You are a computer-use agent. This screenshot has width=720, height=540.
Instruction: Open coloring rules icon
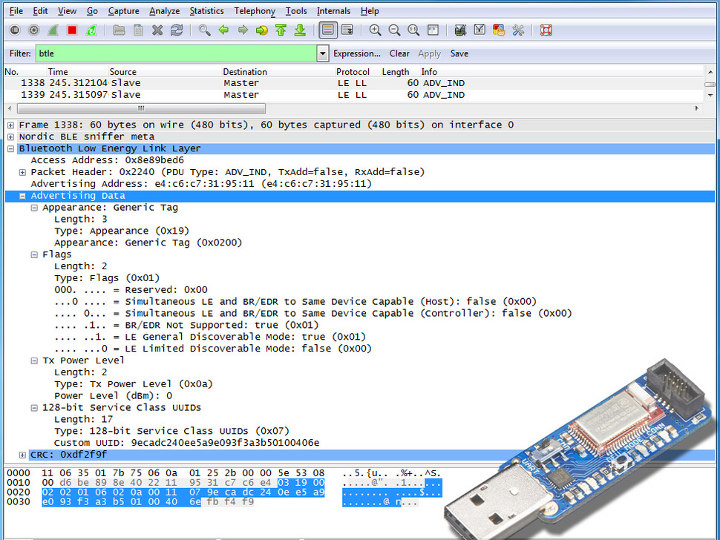[x=499, y=30]
